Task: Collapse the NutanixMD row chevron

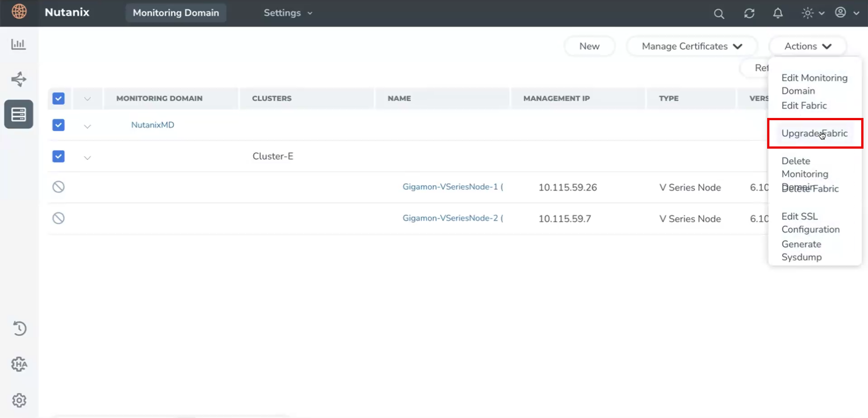Action: pyautogui.click(x=87, y=126)
